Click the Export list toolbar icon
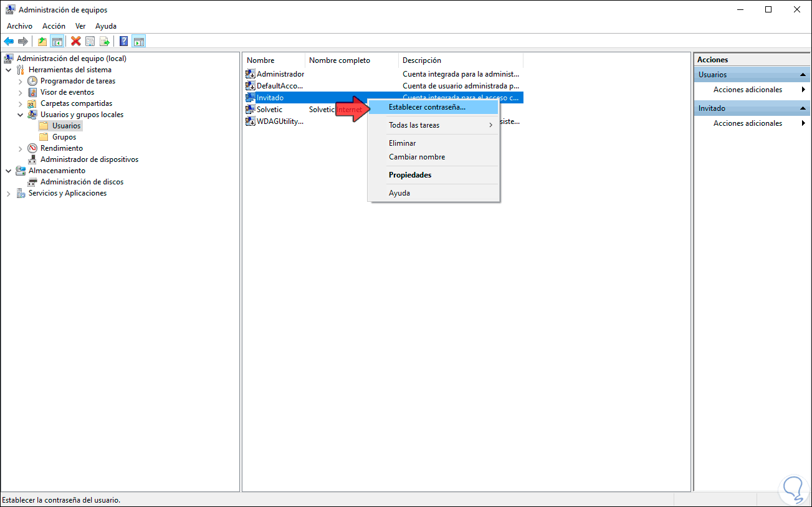This screenshot has height=507, width=812. click(x=105, y=42)
